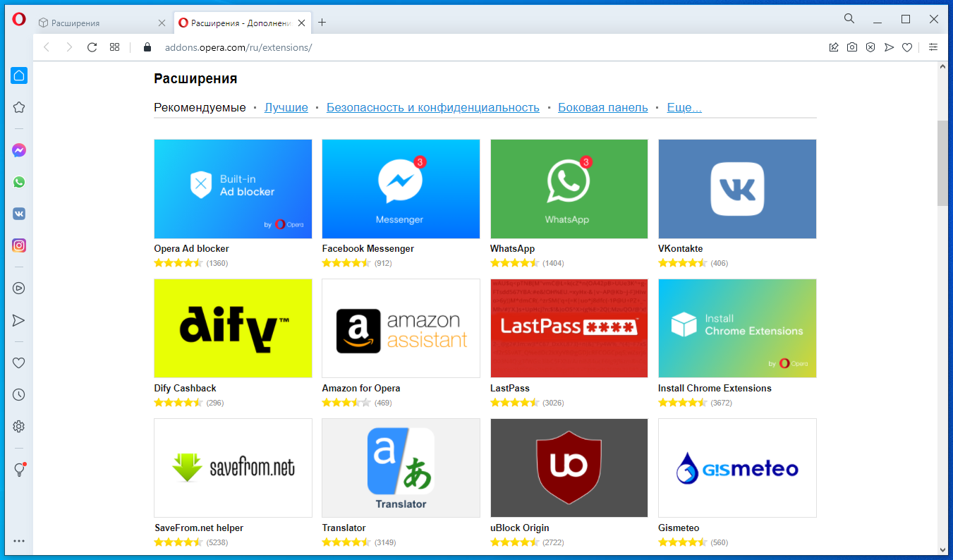The width and height of the screenshot is (953, 560).
Task: Open sidebar setup three-dots menu
Action: tap(19, 541)
